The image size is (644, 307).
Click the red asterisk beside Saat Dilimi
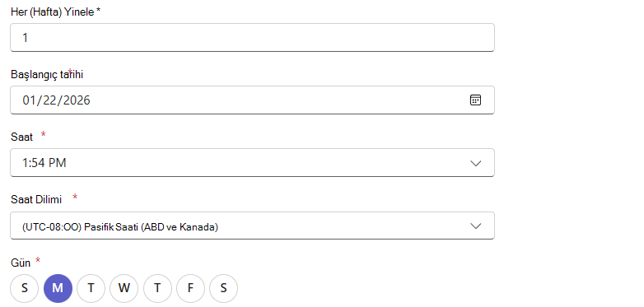75,198
